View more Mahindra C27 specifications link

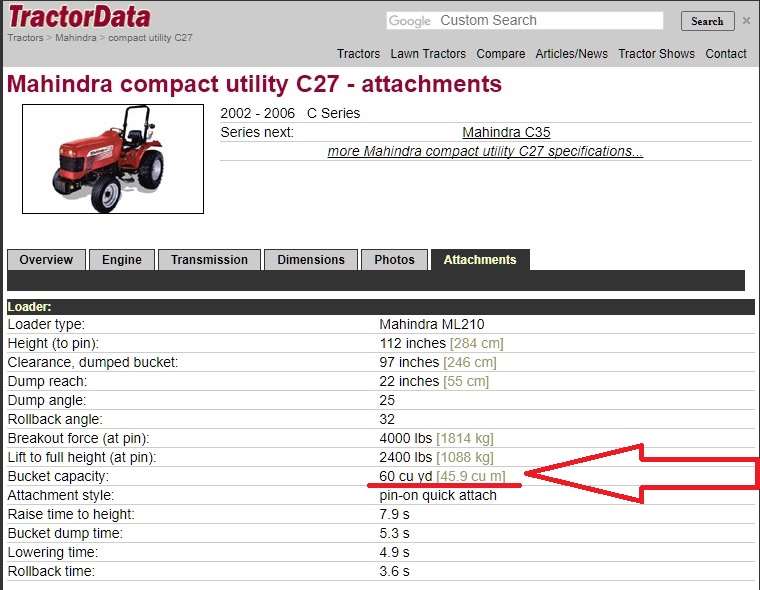tap(485, 151)
